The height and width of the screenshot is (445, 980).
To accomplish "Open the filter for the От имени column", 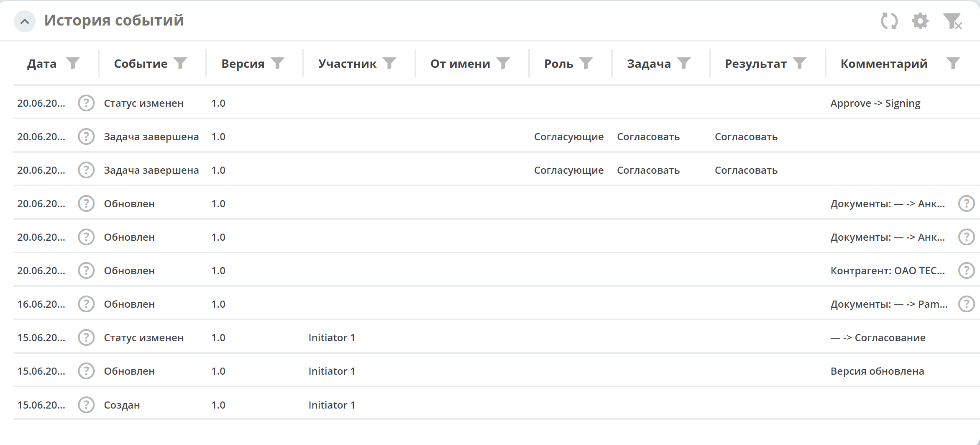I will tap(503, 63).
